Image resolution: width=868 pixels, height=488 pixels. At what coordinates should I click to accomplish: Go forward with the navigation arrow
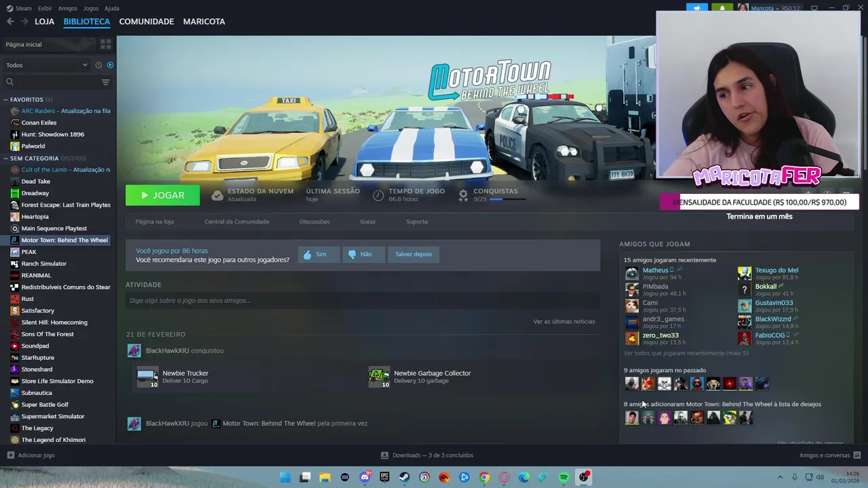click(x=24, y=22)
